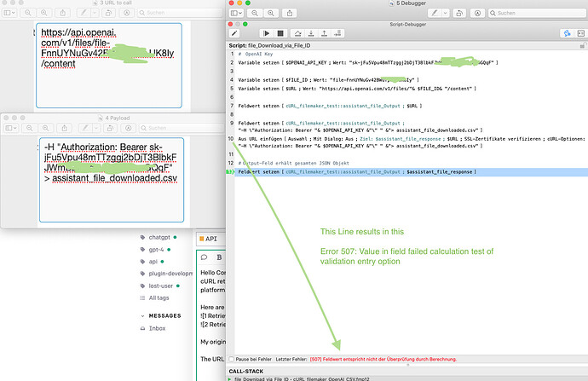The image size is (588, 381).
Task: Click the speech bubble icon in forum editor
Action: 204,257
